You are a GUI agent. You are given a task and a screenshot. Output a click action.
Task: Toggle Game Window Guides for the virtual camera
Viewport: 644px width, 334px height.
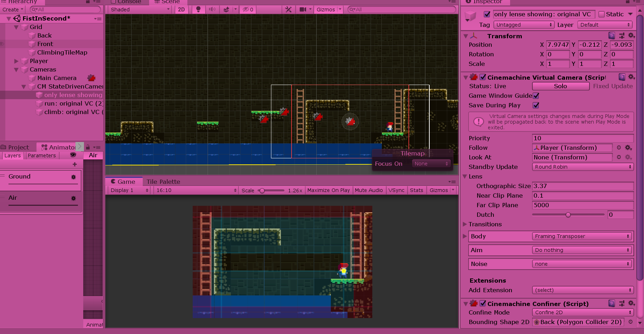coord(536,96)
